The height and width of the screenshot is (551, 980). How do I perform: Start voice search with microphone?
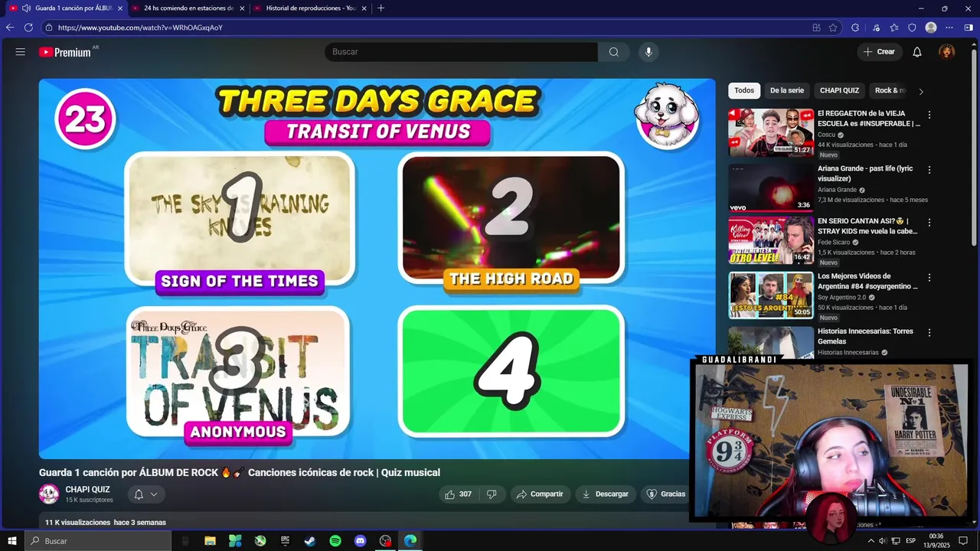[648, 52]
